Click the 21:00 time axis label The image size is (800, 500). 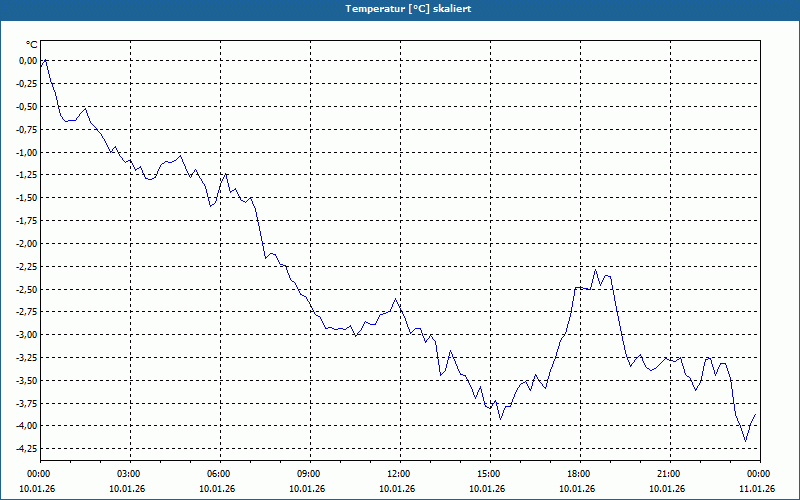click(670, 474)
